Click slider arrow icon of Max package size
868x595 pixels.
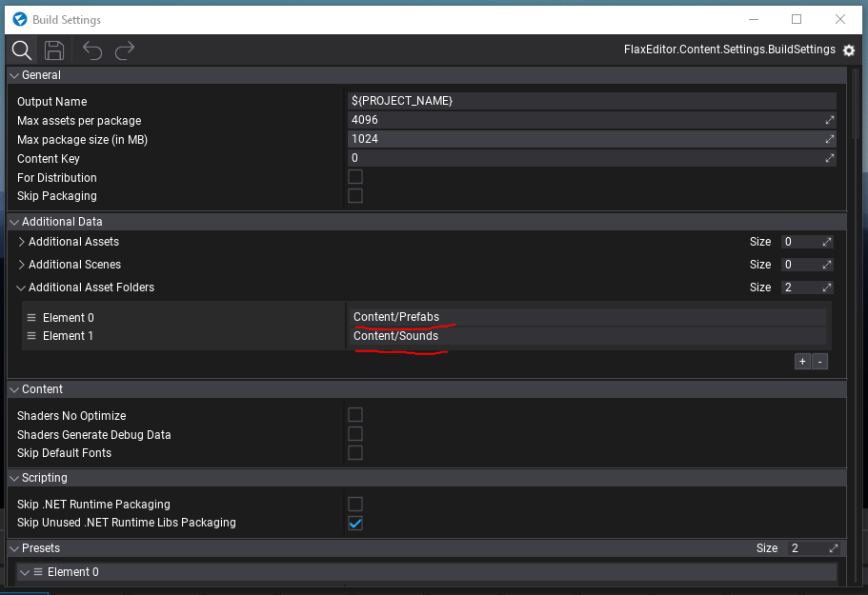pyautogui.click(x=829, y=139)
